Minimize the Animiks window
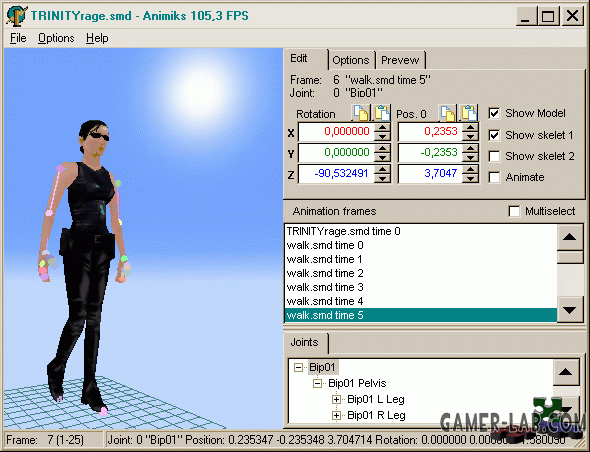 click(x=526, y=16)
